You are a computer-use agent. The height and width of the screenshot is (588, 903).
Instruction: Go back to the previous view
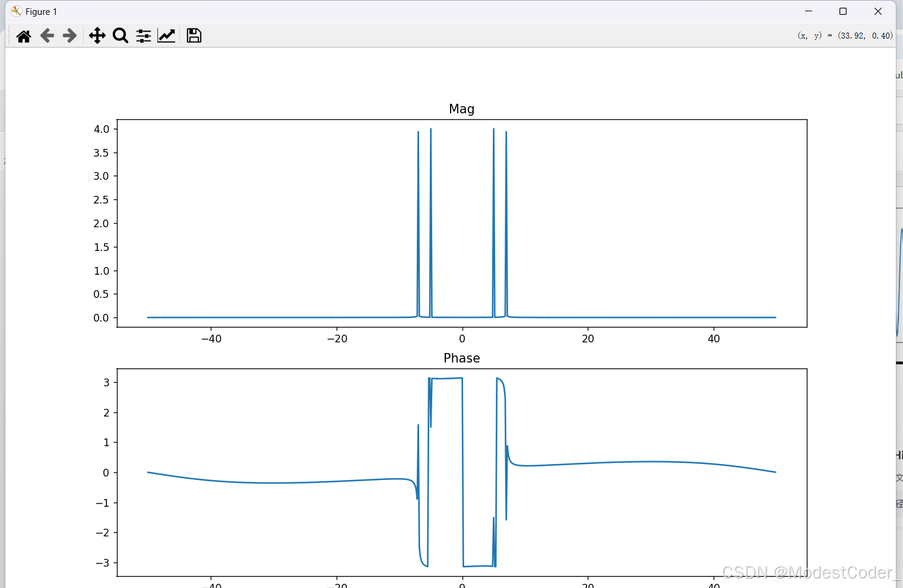47,36
